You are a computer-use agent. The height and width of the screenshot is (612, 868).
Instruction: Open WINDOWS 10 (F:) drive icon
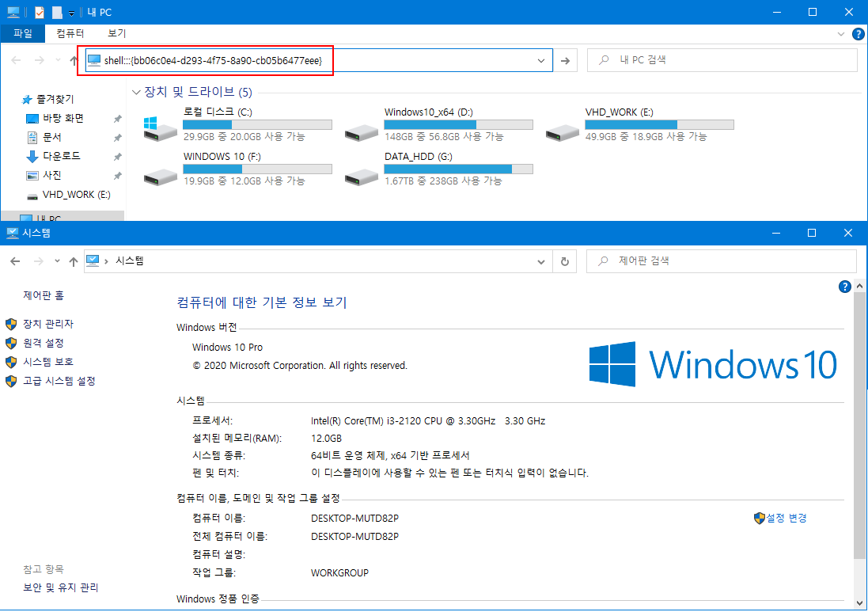pos(160,177)
